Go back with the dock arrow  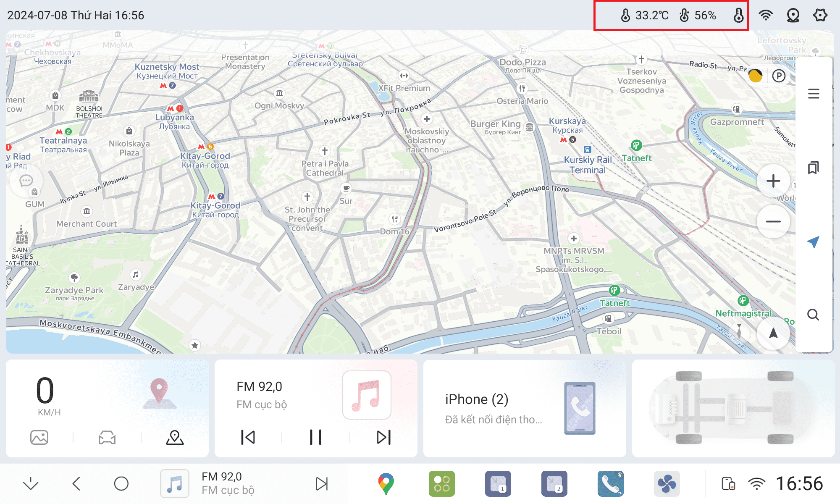click(76, 484)
